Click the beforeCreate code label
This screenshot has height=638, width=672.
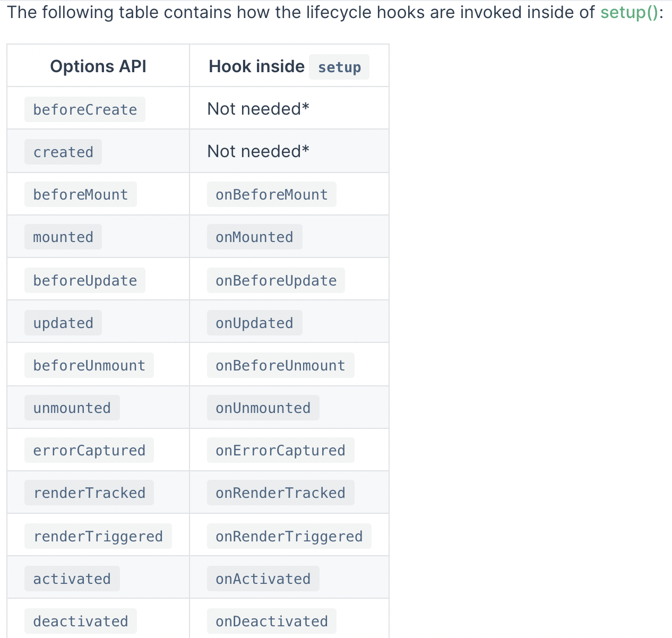(85, 109)
